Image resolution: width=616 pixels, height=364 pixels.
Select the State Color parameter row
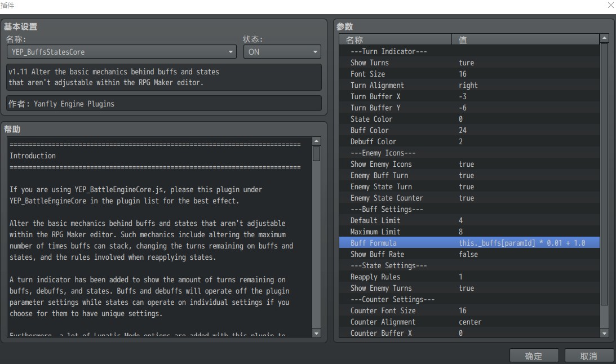[x=469, y=119]
